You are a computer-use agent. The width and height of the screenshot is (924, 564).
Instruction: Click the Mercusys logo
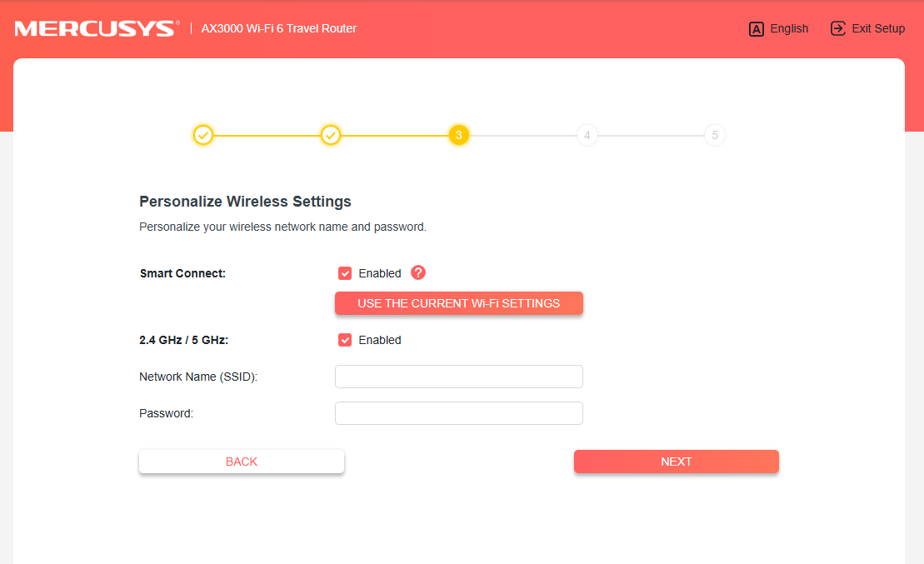point(97,28)
